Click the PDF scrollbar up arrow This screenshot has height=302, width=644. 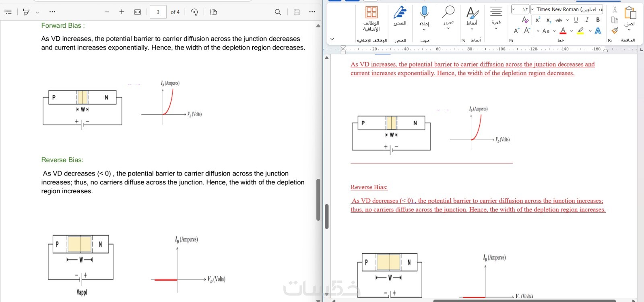(x=318, y=26)
